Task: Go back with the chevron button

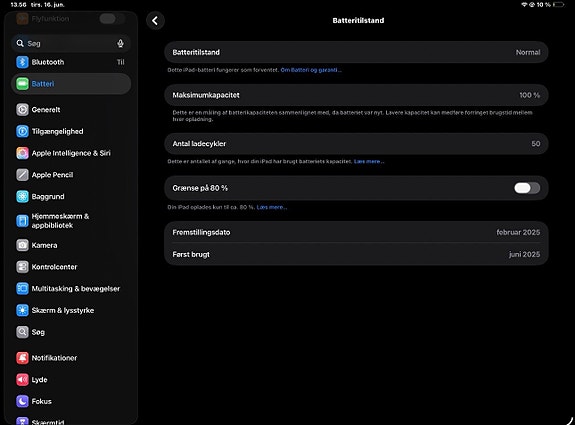Action: coord(155,21)
